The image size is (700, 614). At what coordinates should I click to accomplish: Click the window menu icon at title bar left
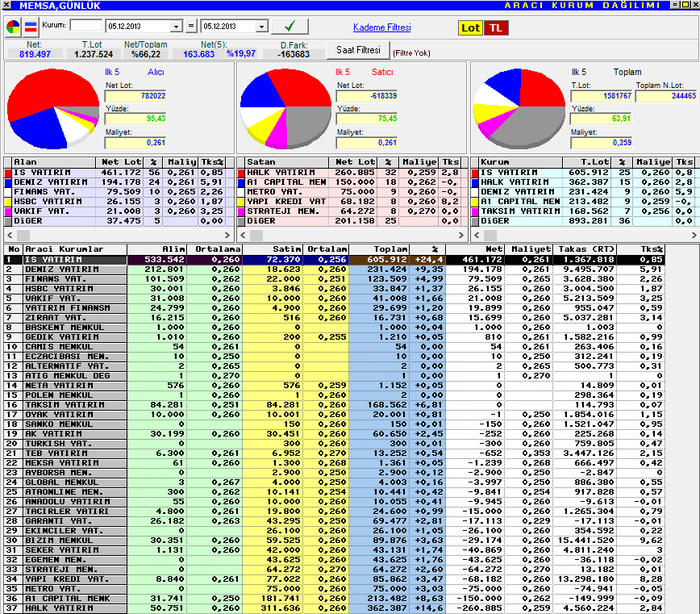click(6, 5)
